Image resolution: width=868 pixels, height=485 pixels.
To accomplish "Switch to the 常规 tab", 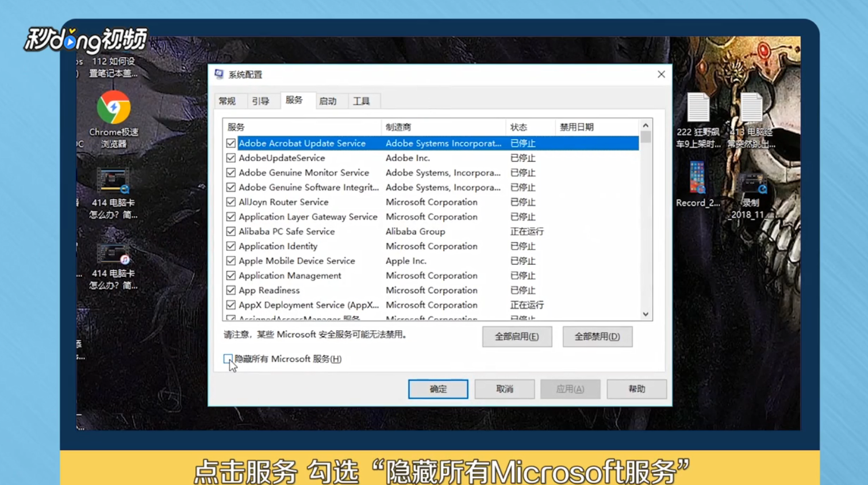I will click(x=228, y=101).
